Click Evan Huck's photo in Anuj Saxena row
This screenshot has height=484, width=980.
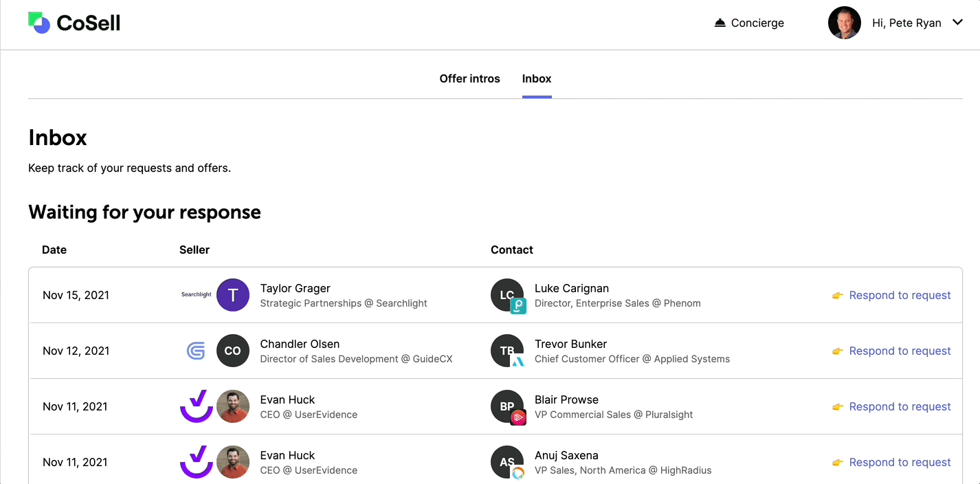[233, 462]
